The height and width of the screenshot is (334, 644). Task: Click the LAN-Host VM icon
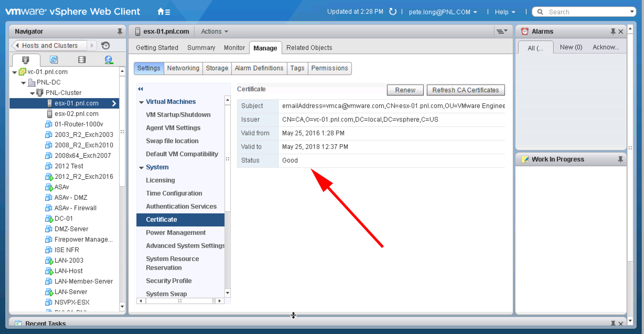49,271
